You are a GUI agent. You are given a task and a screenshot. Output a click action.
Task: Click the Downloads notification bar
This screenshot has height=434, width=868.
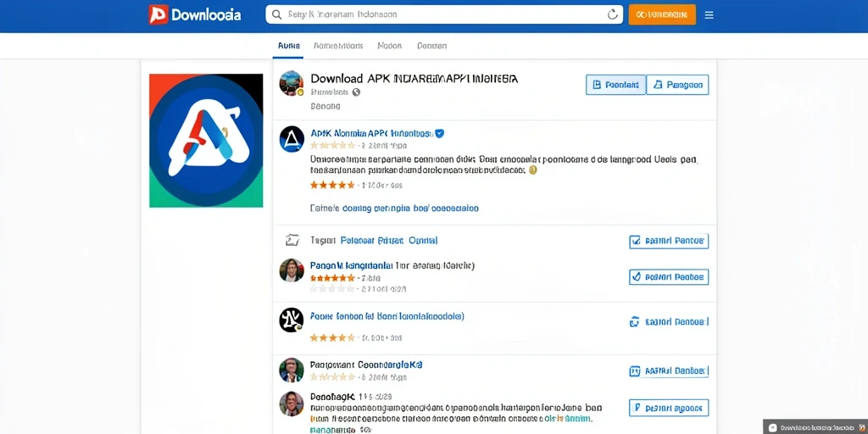tap(815, 427)
